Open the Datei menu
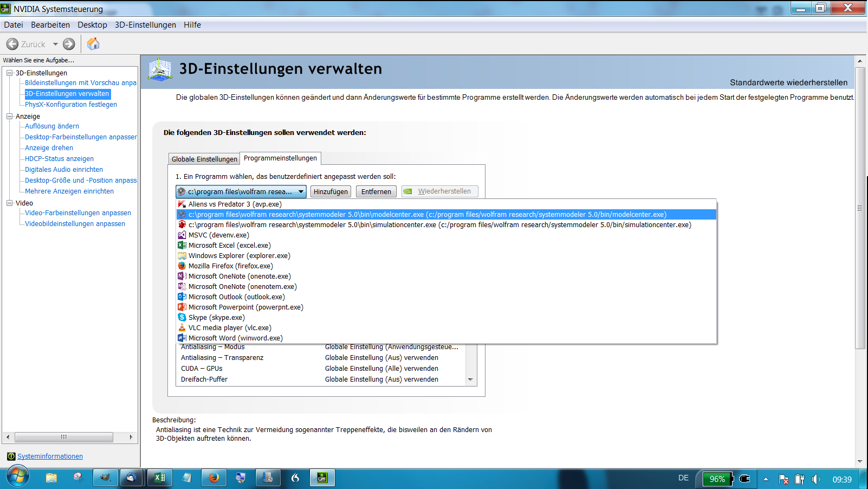The image size is (868, 489). pyautogui.click(x=14, y=25)
